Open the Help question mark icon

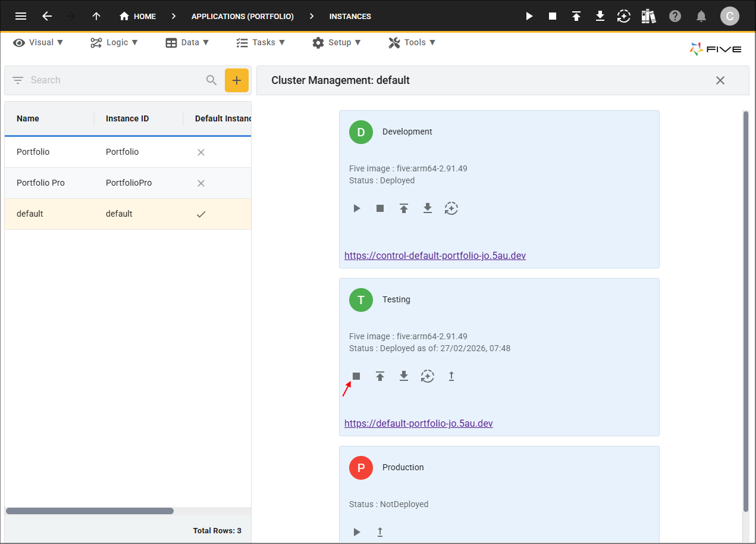pos(675,16)
